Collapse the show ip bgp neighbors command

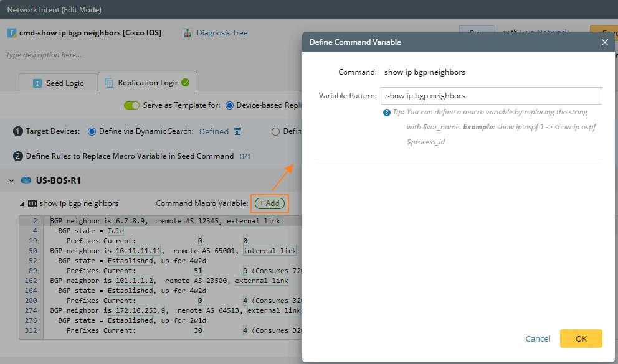click(22, 204)
